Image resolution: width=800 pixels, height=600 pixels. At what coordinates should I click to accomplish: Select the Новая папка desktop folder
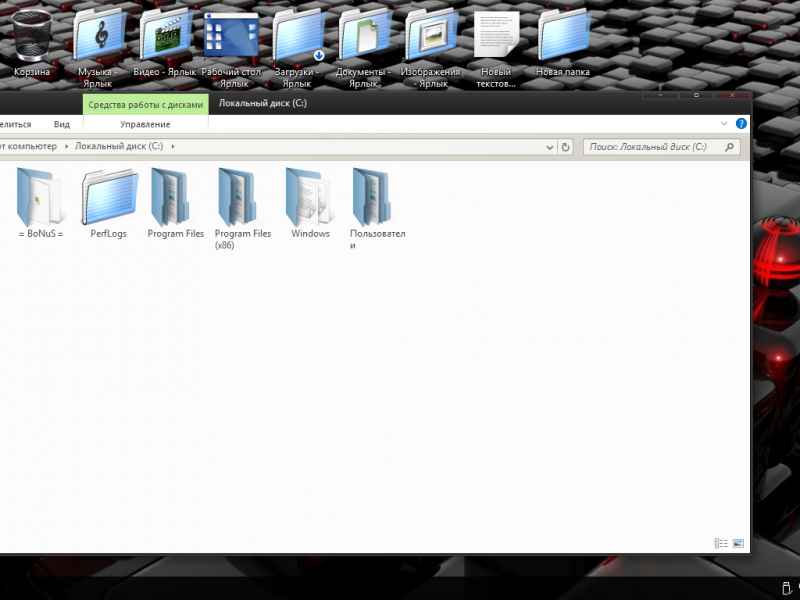pyautogui.click(x=563, y=43)
